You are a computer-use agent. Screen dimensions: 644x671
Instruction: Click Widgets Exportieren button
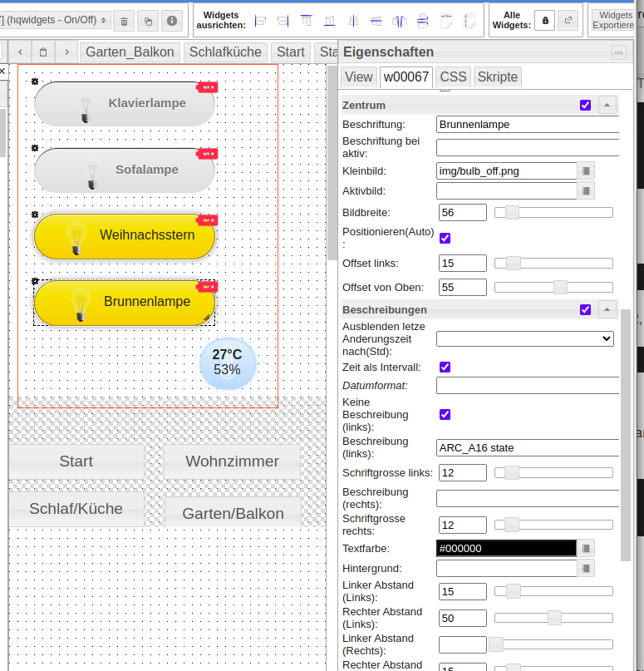point(613,20)
